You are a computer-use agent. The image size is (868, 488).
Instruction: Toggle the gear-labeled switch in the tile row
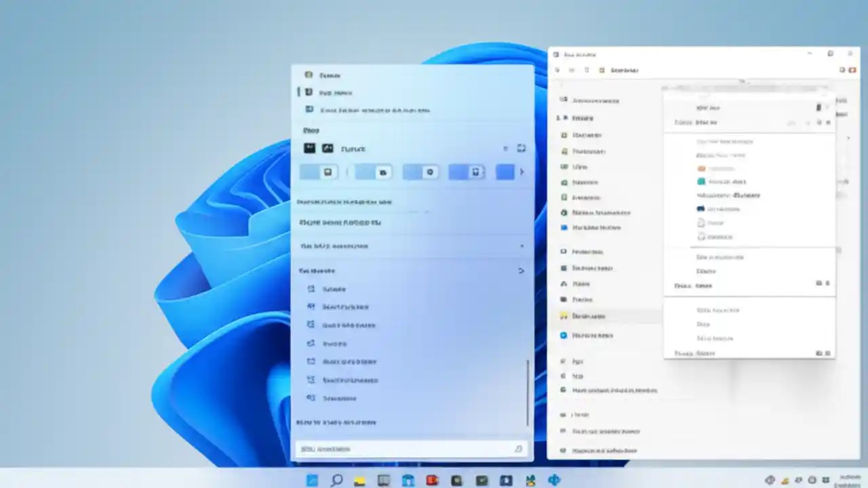pyautogui.click(x=430, y=172)
